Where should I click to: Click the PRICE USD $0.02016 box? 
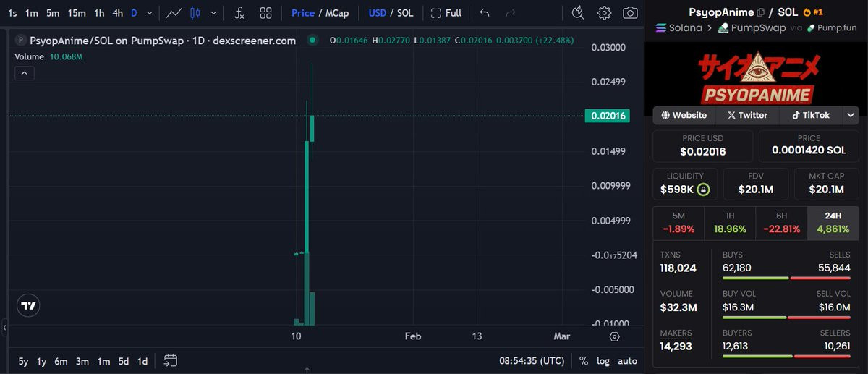click(x=702, y=145)
